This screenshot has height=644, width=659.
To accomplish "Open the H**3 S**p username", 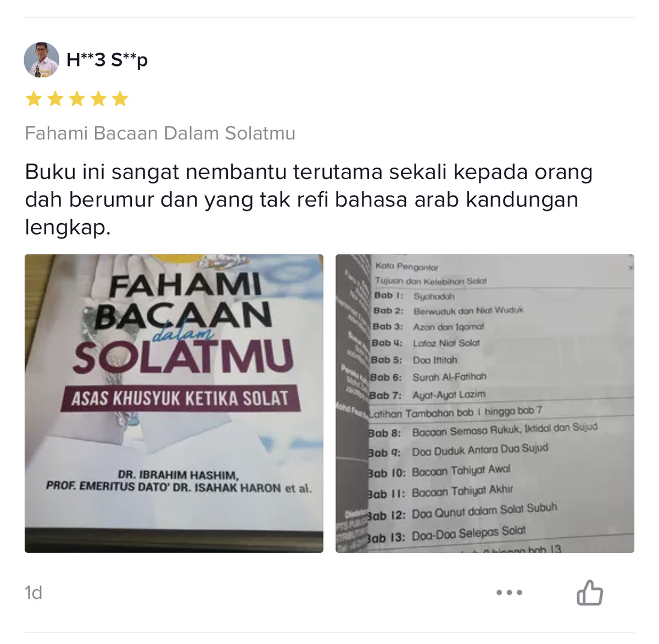I will click(107, 59).
